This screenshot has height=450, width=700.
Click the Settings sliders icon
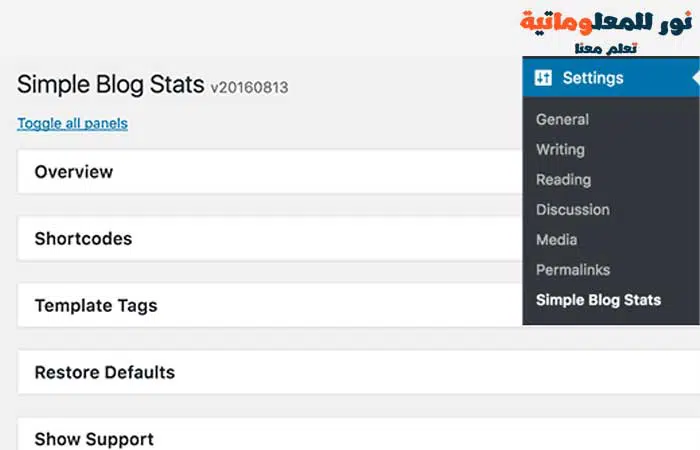543,78
